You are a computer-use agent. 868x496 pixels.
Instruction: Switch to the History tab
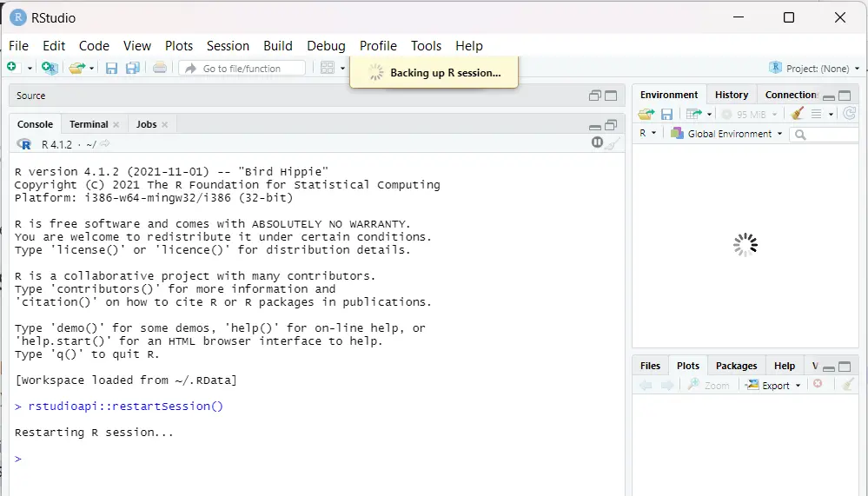(x=732, y=95)
